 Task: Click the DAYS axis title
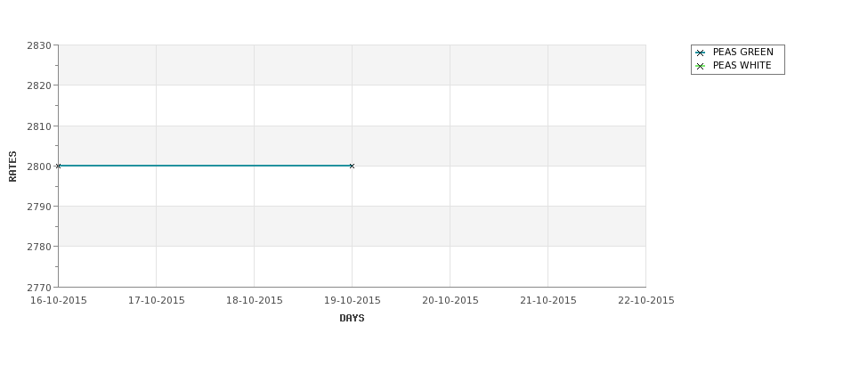[x=352, y=318]
